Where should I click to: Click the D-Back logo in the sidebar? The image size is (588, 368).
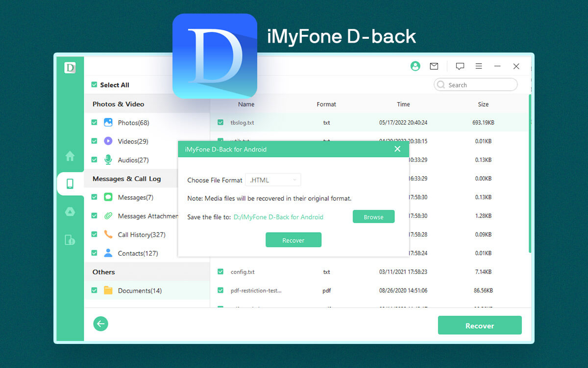coord(70,68)
